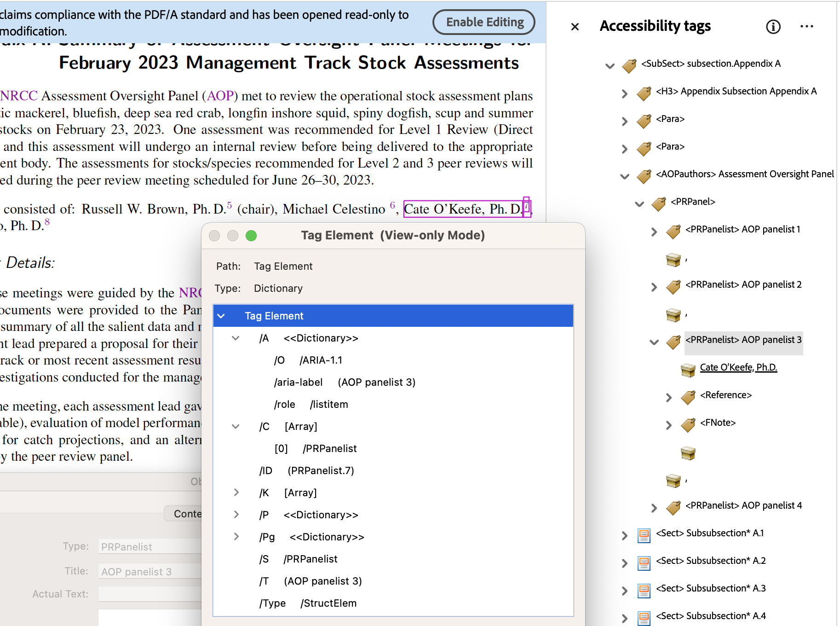The image size is (840, 626).
Task: Expand the /K Array entry
Action: point(236,493)
